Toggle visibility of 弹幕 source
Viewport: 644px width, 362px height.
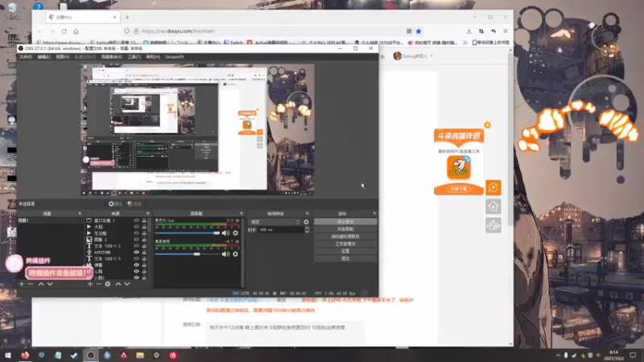136,265
